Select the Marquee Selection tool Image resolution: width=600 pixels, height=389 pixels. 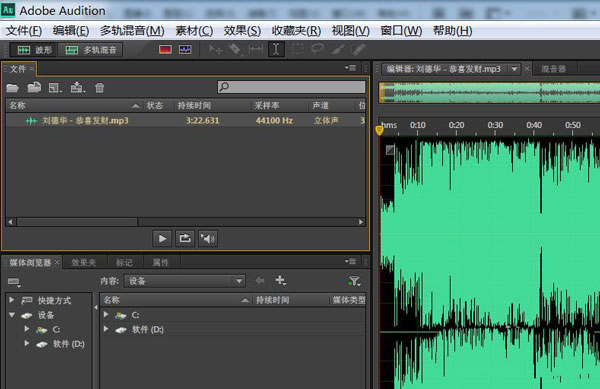(x=297, y=49)
